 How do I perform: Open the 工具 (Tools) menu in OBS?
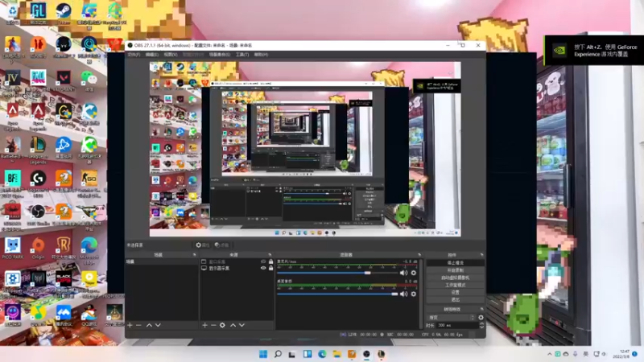(x=242, y=55)
